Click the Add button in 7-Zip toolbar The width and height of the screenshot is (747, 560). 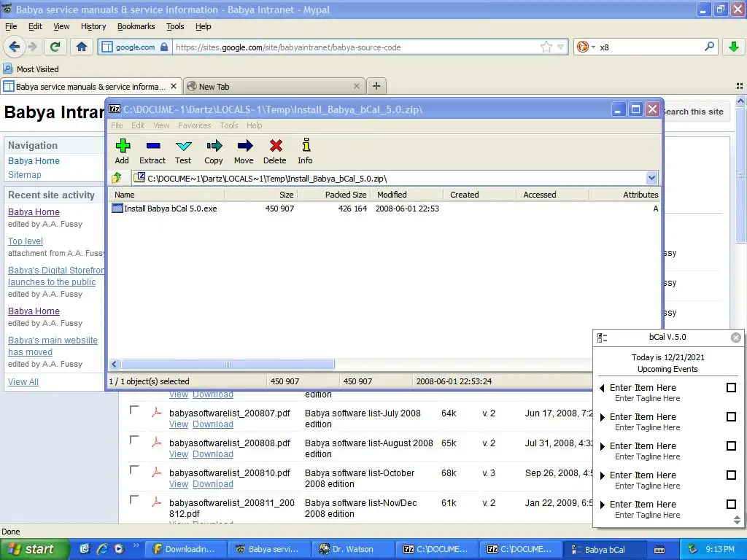point(123,152)
